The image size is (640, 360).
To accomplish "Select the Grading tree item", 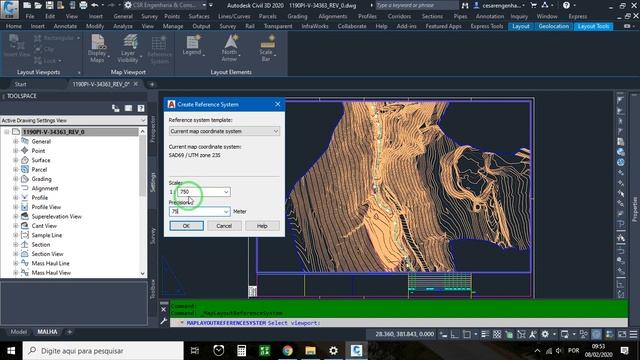I will [x=42, y=179].
